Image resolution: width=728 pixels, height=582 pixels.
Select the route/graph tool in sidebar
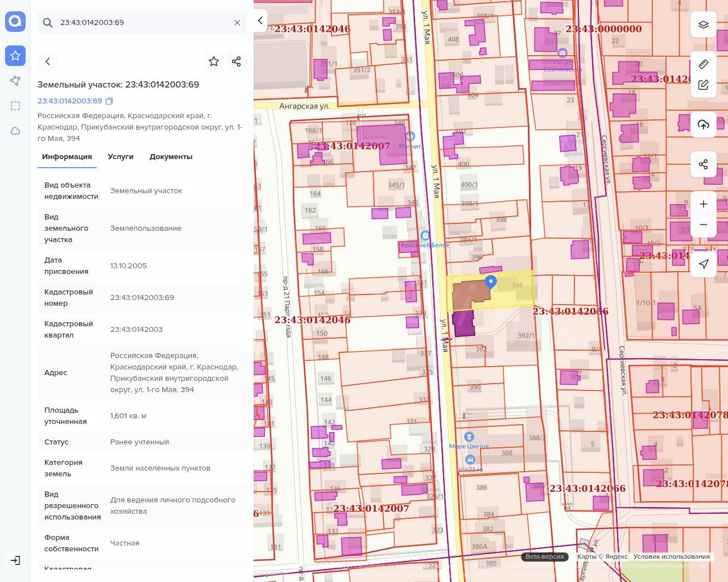click(15, 81)
